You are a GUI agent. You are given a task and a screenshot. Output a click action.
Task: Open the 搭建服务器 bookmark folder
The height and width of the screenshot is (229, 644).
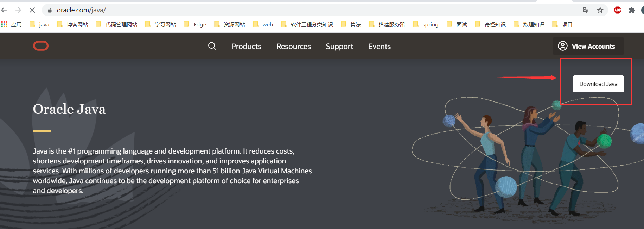pos(387,24)
